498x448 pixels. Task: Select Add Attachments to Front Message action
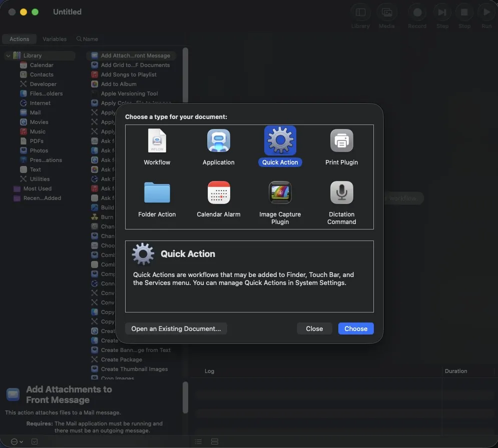coord(131,55)
